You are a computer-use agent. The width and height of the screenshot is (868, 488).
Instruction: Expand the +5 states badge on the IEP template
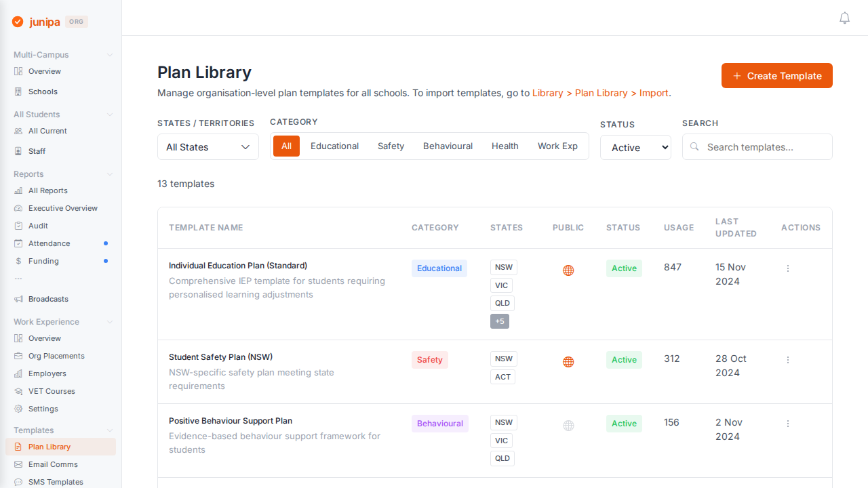pyautogui.click(x=500, y=321)
